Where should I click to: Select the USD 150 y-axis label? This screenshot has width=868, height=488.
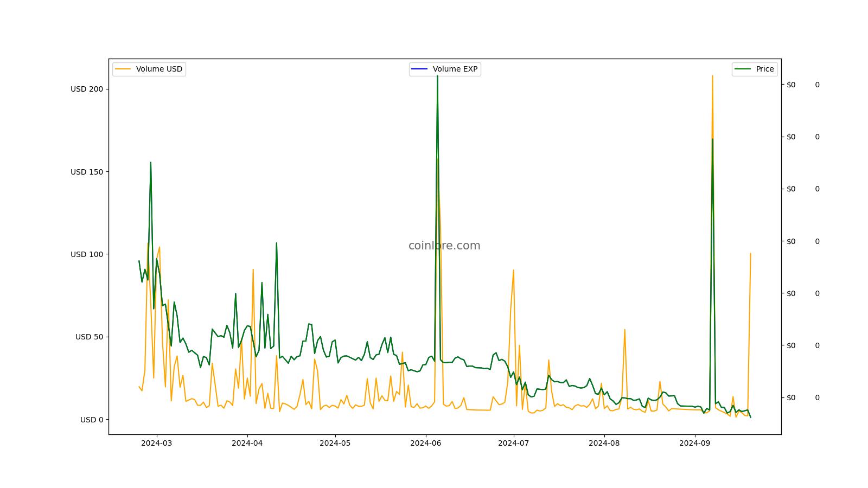click(x=87, y=172)
